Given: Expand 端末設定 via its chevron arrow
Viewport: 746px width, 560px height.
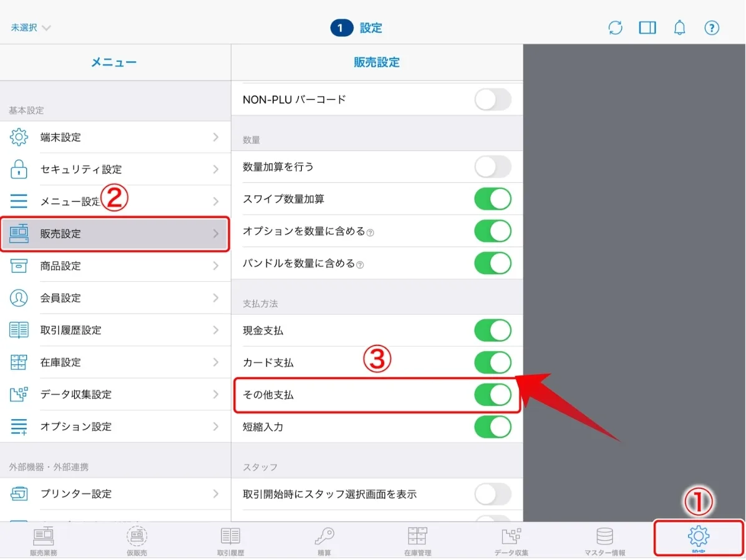Looking at the screenshot, I should [x=216, y=137].
